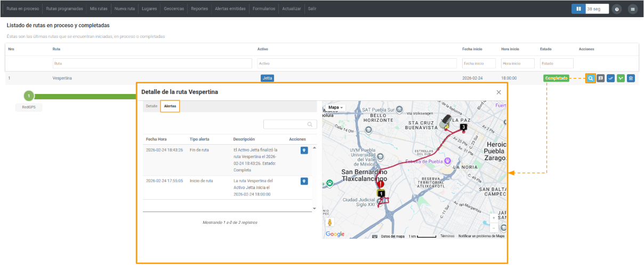Close the Detalle de la ruta Vespertina dialog
Screen dimensions: 644x267
pyautogui.click(x=499, y=92)
